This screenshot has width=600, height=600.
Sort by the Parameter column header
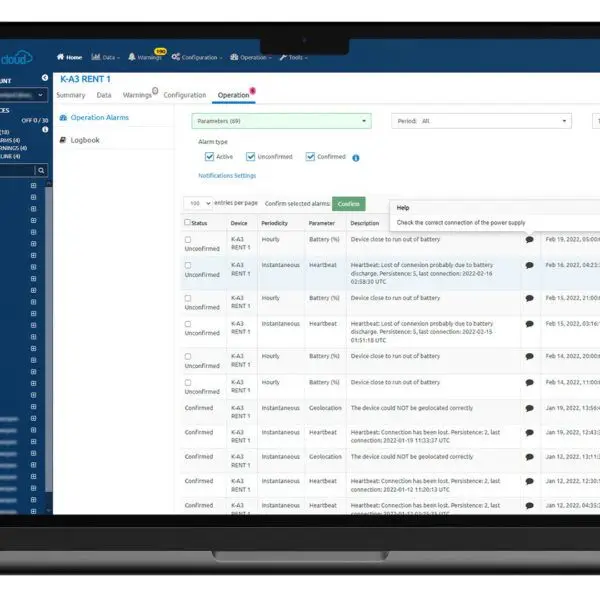click(322, 223)
